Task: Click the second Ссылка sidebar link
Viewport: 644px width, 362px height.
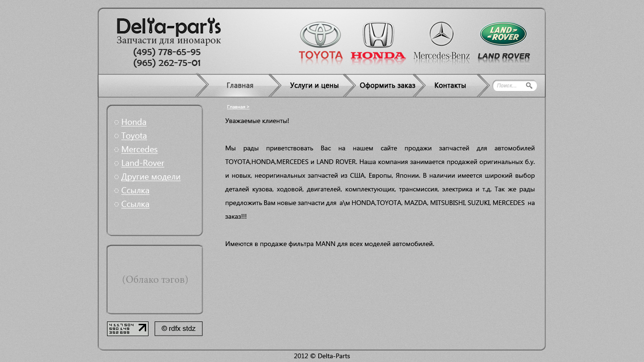Action: coord(135,204)
